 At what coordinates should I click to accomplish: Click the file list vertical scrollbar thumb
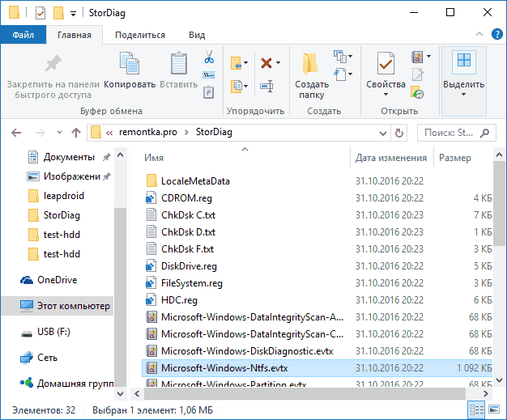coord(499,204)
